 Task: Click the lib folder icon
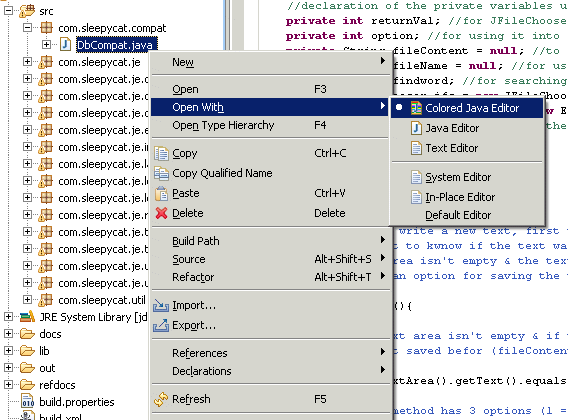(27, 351)
